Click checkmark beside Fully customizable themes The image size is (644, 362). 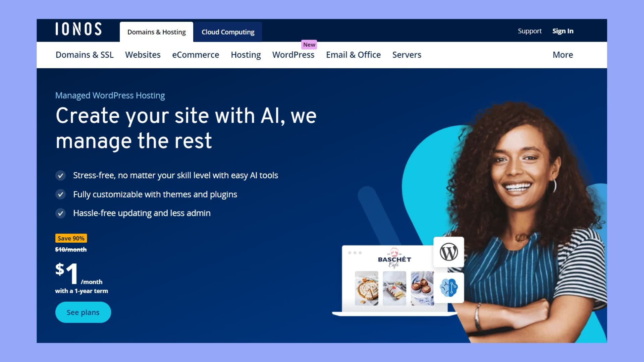pos(61,194)
